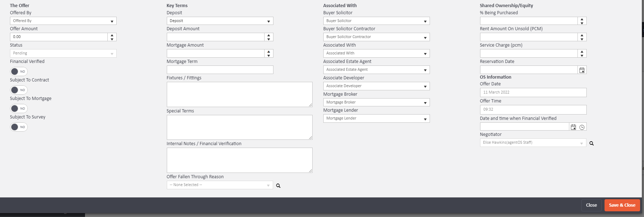This screenshot has height=217, width=644.
Task: Open the Reservation Date calendar picker
Action: pos(582,70)
